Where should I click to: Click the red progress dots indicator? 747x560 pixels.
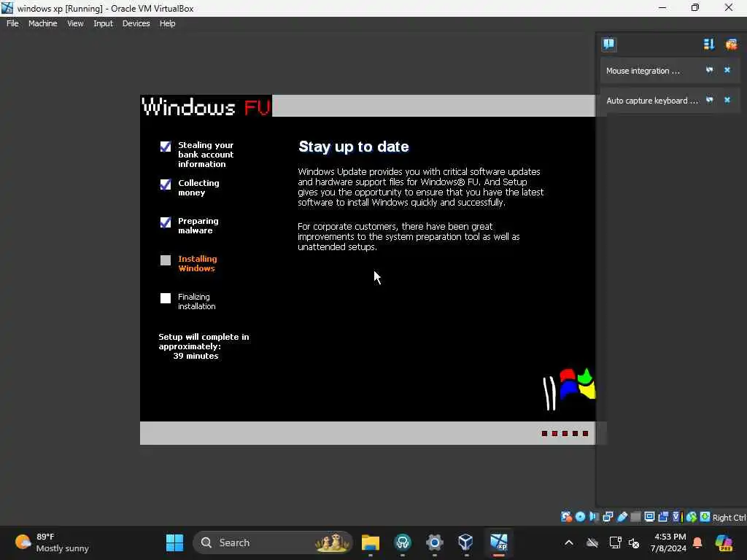pyautogui.click(x=565, y=433)
